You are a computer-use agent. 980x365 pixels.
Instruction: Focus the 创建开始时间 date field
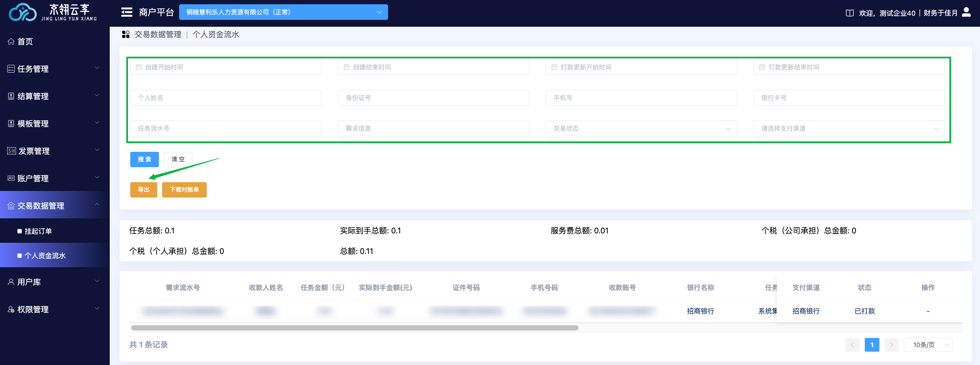[x=226, y=67]
